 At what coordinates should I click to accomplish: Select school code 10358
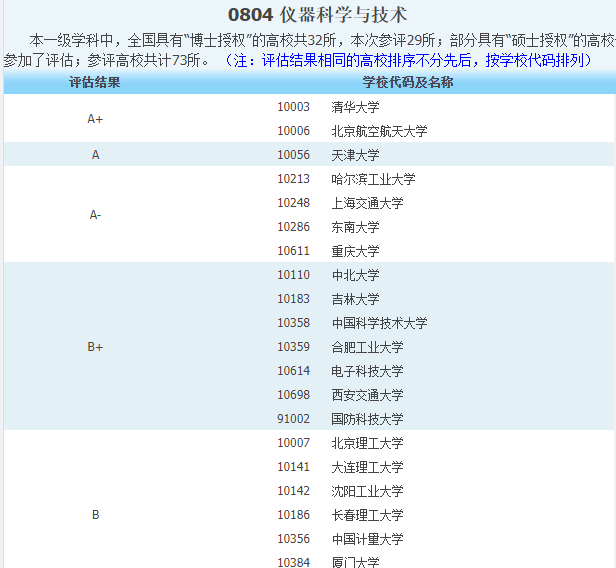pos(293,322)
